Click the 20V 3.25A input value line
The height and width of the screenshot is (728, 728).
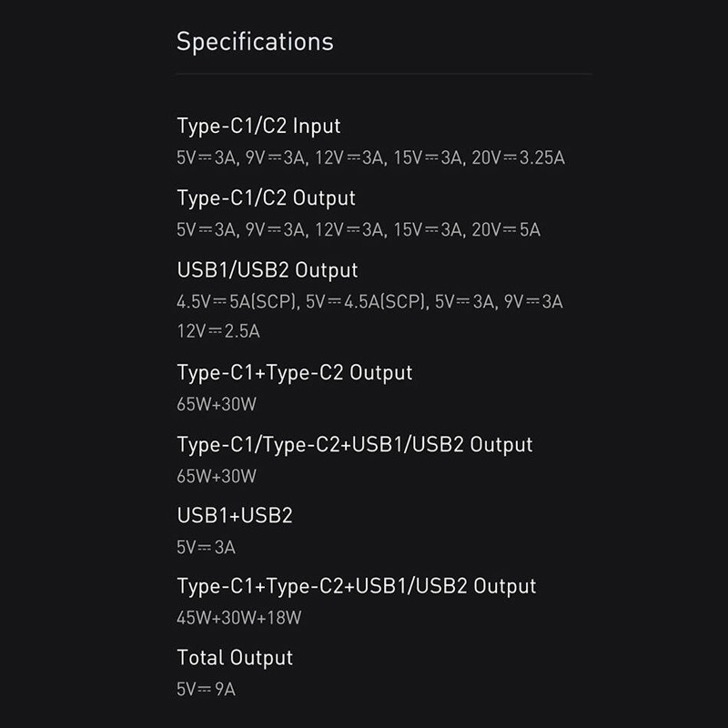pos(370,157)
